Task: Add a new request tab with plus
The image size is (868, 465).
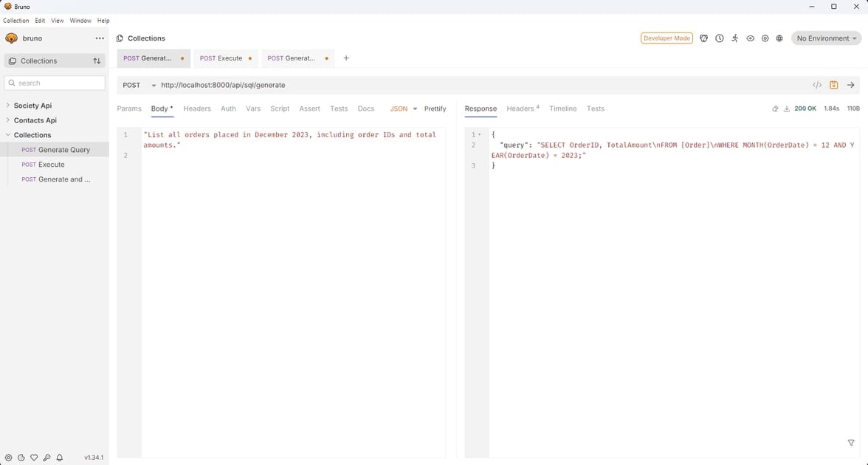Action: (346, 58)
